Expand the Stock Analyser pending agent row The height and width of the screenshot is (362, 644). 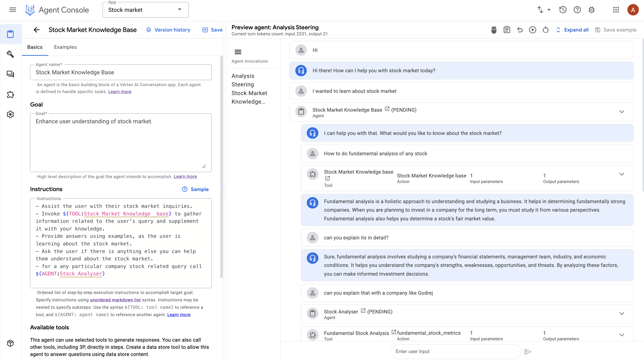coord(622,314)
